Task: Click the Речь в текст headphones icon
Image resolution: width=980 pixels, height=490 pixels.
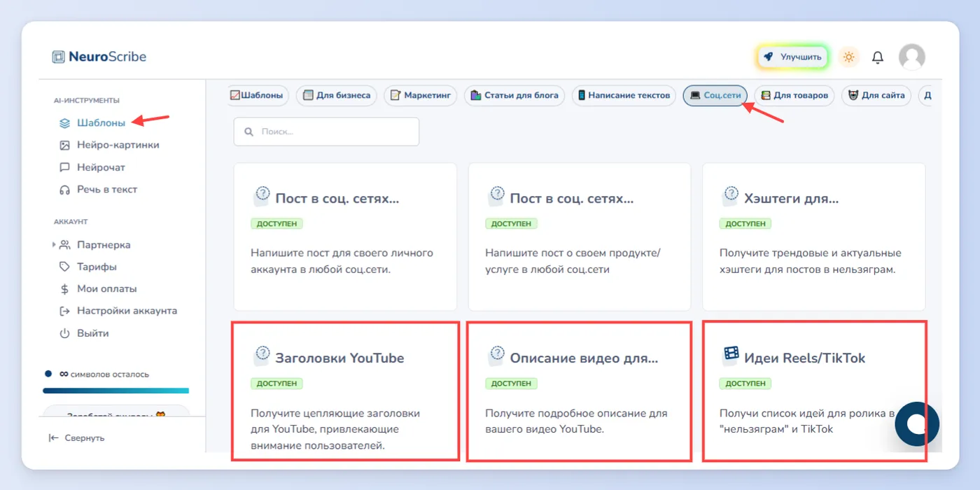Action: click(x=64, y=190)
